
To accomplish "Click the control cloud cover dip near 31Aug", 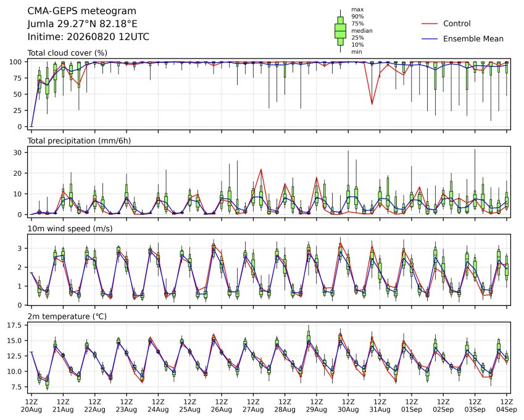I will click(x=372, y=104).
